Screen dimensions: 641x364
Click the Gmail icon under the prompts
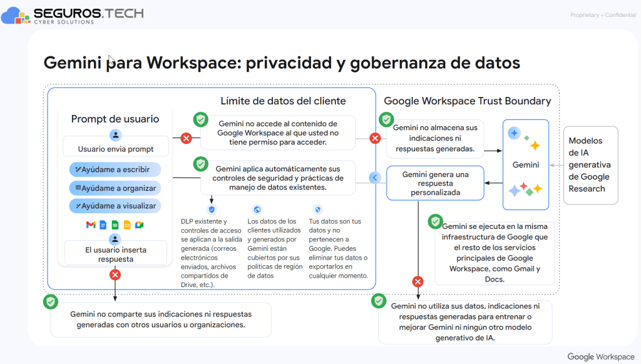click(91, 225)
